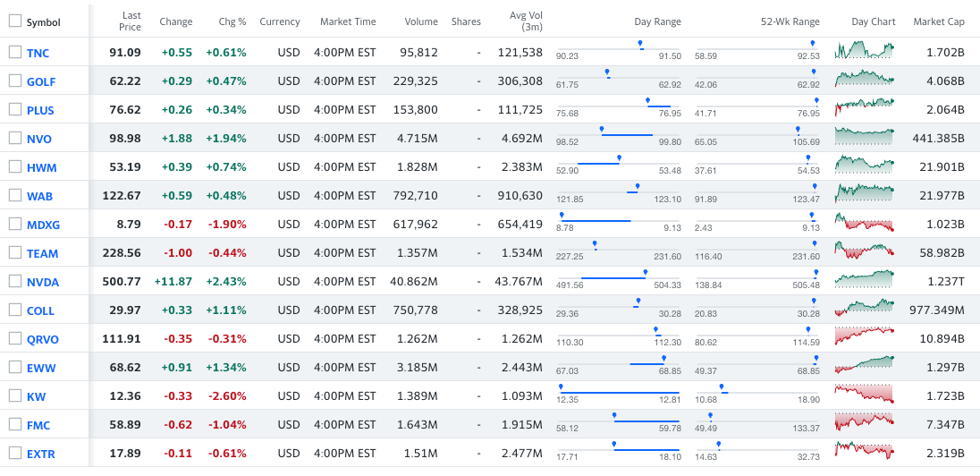Sort by the Last Price column header

[131, 21]
